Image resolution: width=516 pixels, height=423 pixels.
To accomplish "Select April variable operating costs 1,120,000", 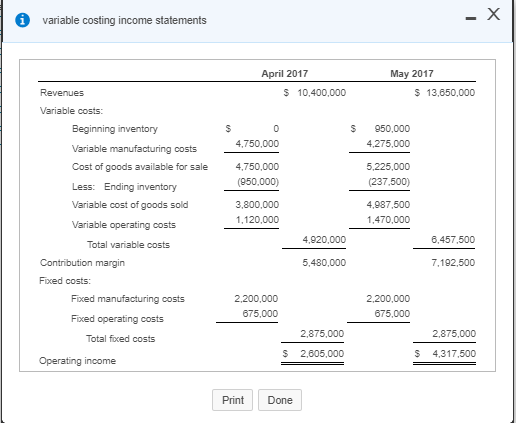I will pyautogui.click(x=257, y=220).
